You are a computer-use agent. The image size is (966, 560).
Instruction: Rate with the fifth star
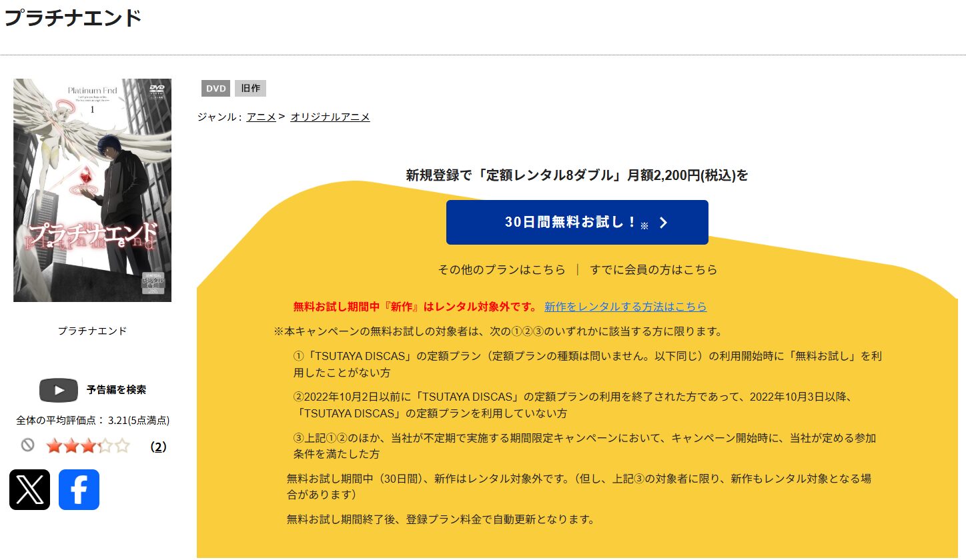click(x=121, y=446)
